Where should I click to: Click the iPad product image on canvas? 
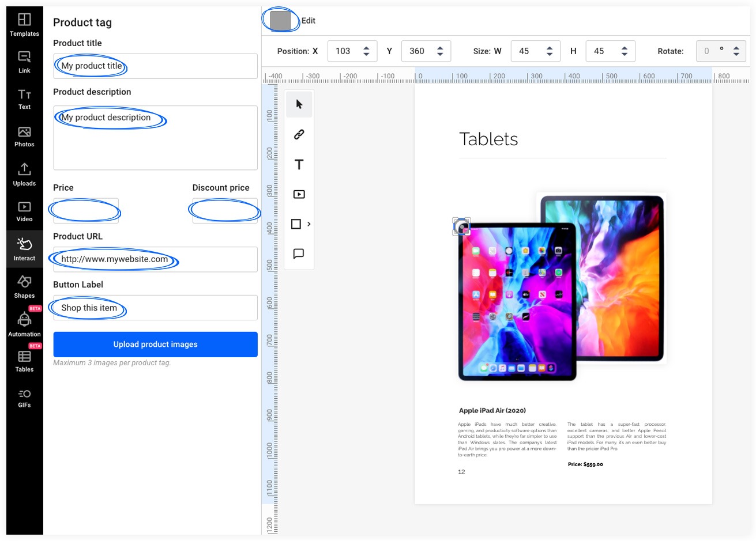[x=562, y=287]
